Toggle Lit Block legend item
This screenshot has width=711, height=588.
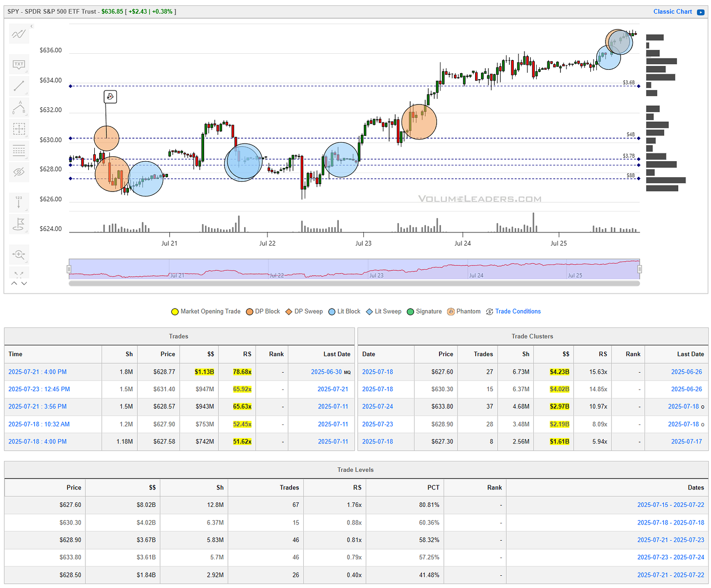(344, 312)
